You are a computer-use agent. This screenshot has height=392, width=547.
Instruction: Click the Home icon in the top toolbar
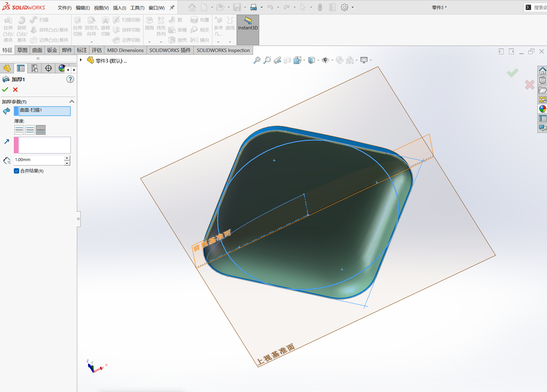pos(192,7)
